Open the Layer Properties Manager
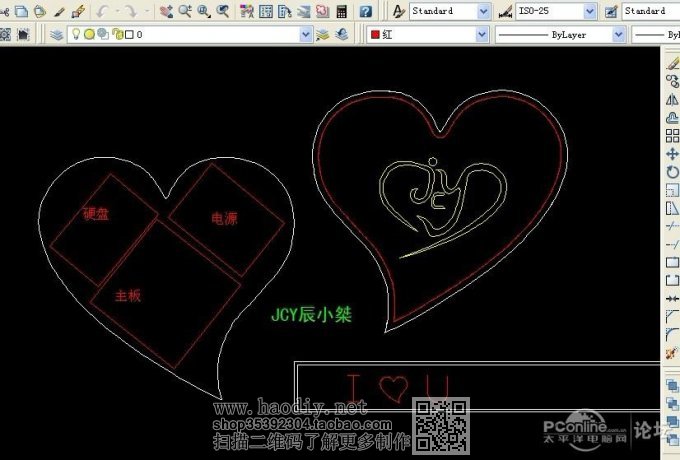Image resolution: width=680 pixels, height=460 pixels. point(57,34)
